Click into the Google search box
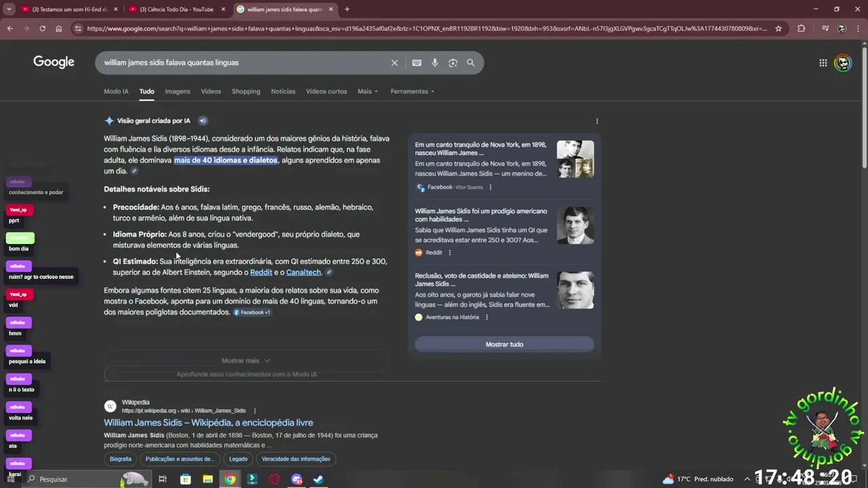The height and width of the screenshot is (488, 868). 244,62
